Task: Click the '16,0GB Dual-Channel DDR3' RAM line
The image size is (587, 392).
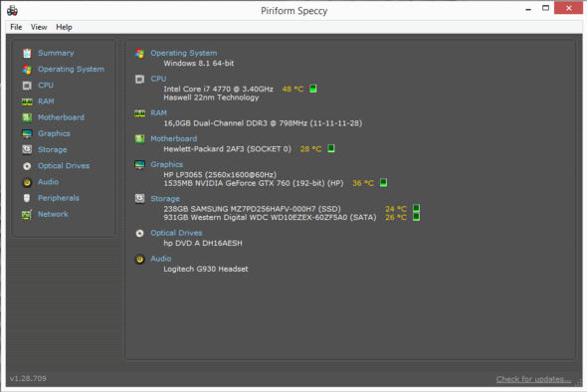Action: [x=263, y=123]
